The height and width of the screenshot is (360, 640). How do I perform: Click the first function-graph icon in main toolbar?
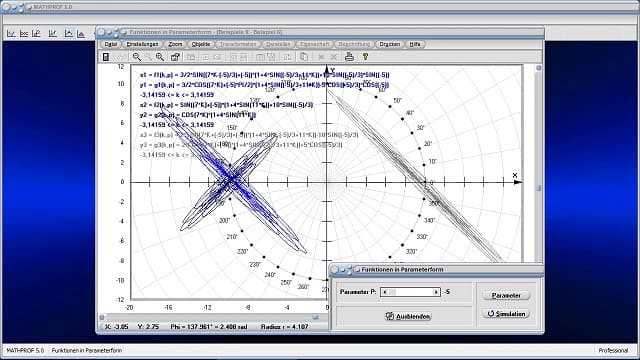click(x=11, y=33)
